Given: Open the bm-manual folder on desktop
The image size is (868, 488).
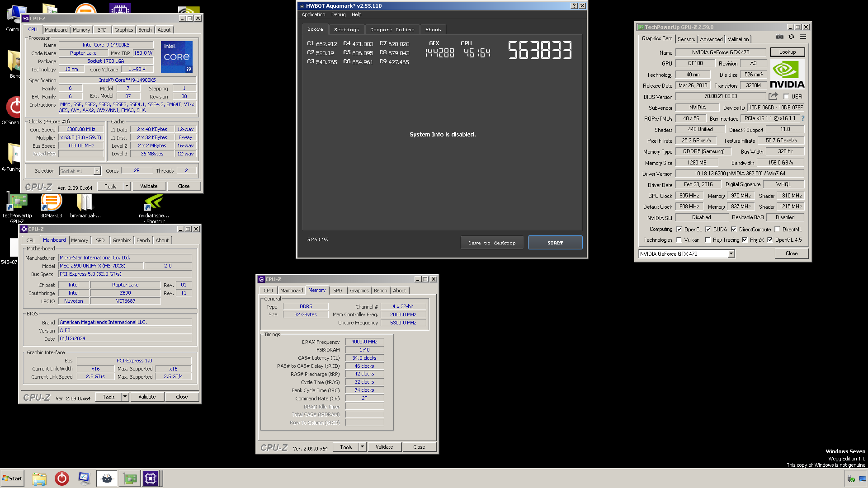Looking at the screenshot, I should [x=85, y=205].
